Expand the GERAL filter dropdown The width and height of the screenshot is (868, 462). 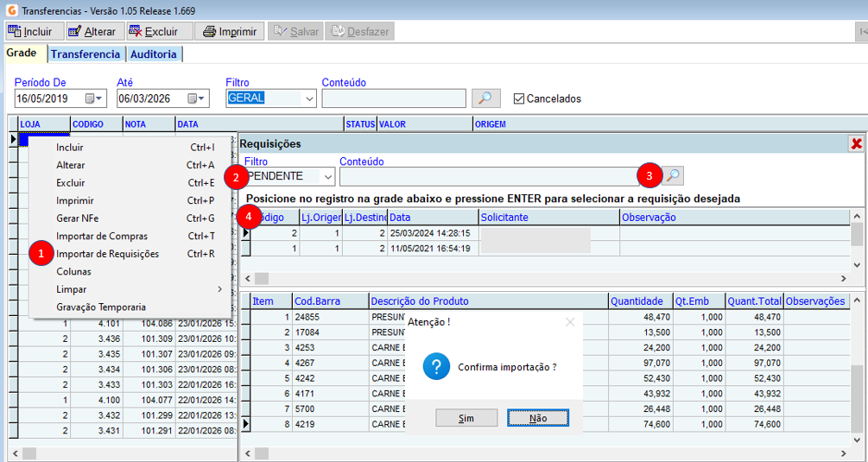pos(309,98)
